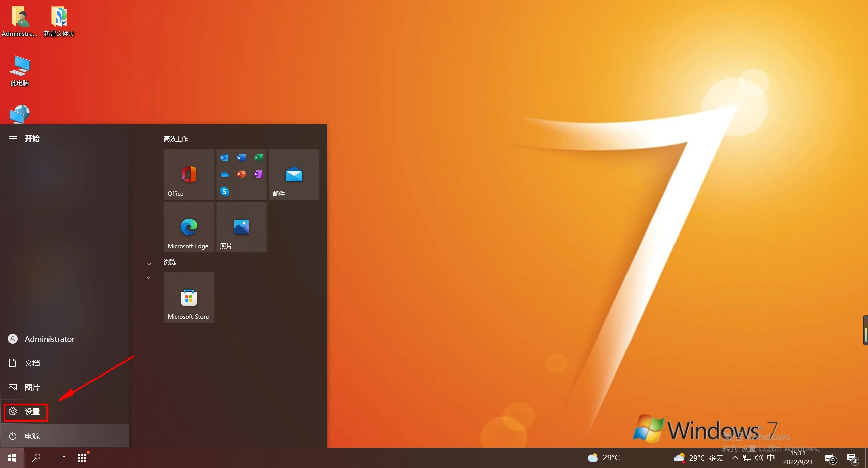Open the PowerPoint small tile
Screen dimensions: 868x468
coord(242,174)
